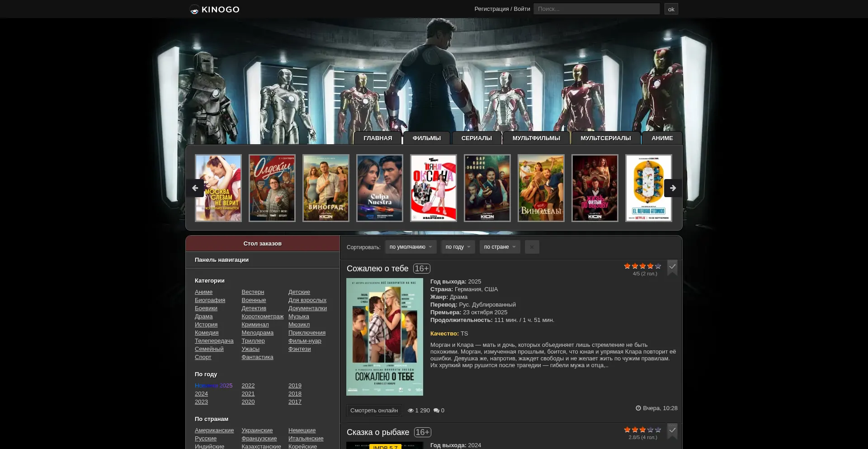This screenshot has width=868, height=449.
Task: Filter by year 2019
Action: pos(295,386)
